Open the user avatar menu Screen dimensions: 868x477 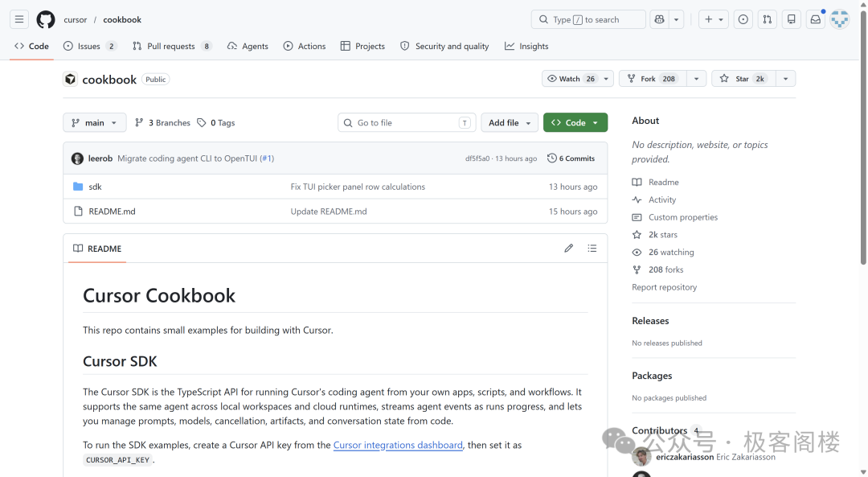click(840, 19)
